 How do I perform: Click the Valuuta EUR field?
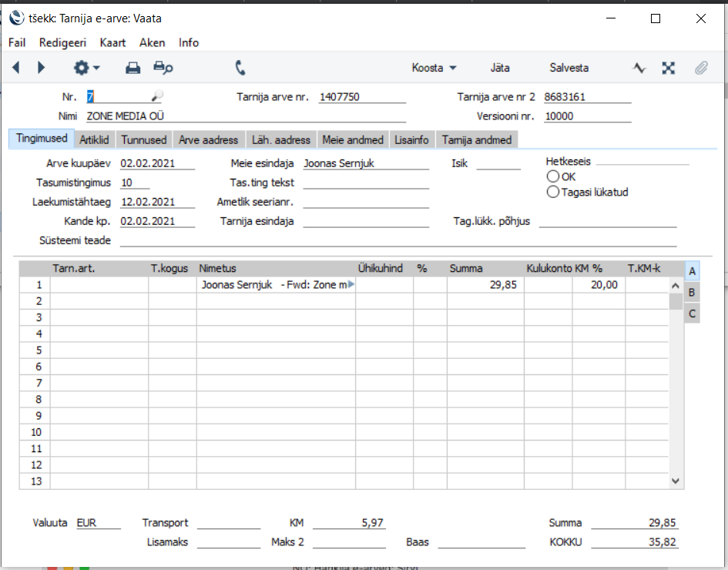tap(99, 523)
